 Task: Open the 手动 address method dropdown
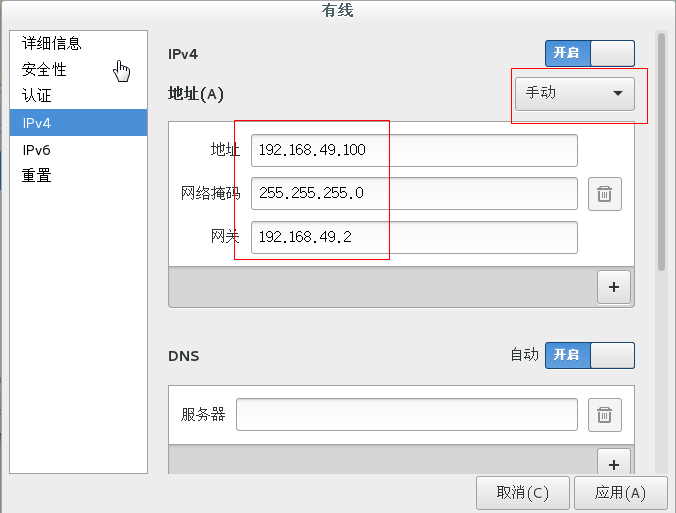tap(575, 94)
